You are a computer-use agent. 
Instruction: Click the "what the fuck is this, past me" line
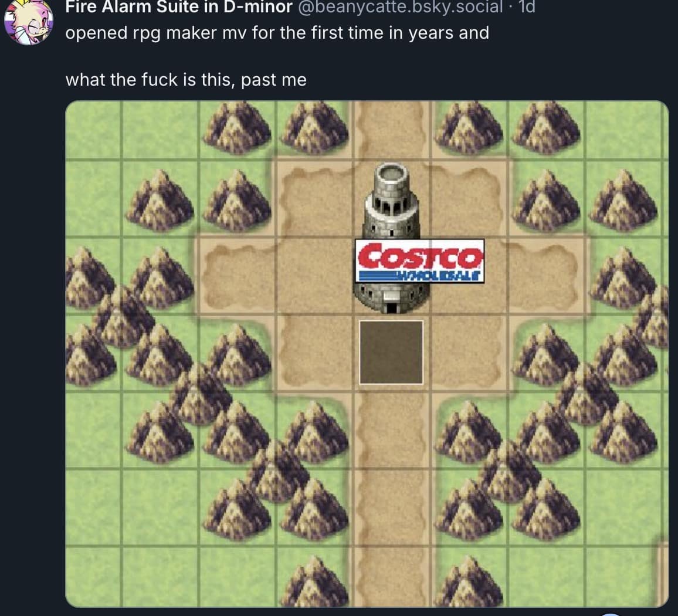point(186,80)
